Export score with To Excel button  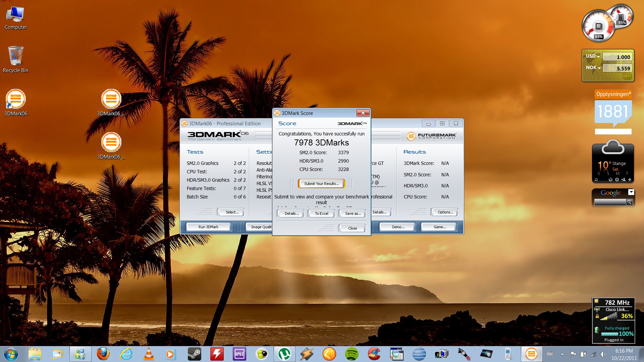coord(321,214)
